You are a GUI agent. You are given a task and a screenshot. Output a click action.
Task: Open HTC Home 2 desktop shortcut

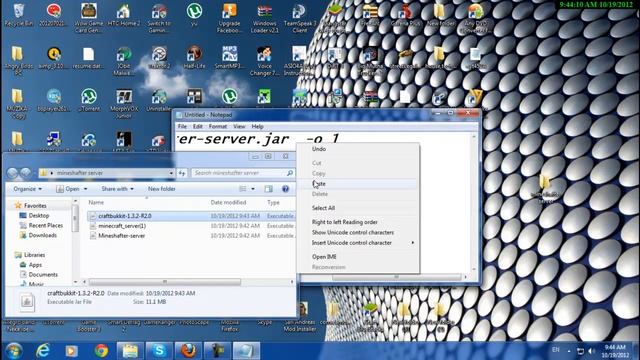point(124,16)
